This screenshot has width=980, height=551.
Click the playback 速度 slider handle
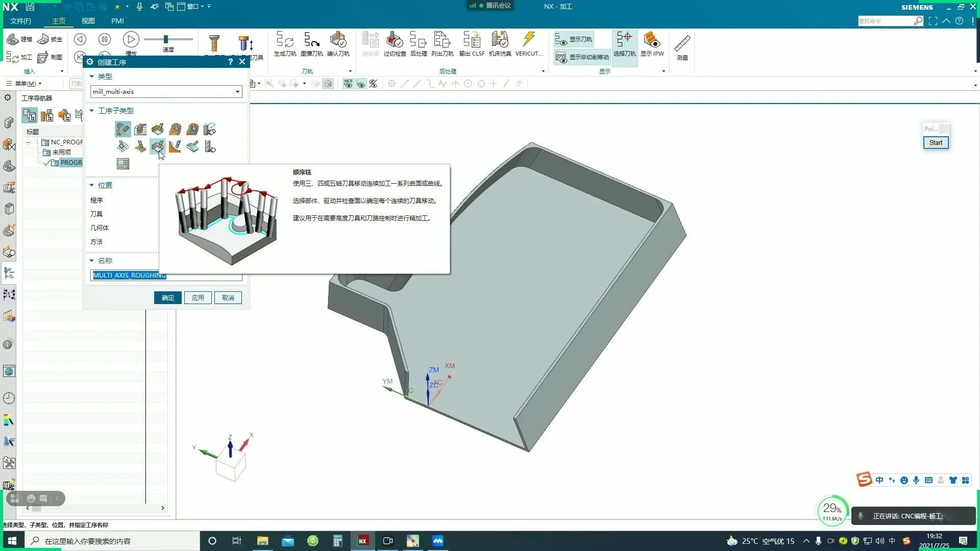click(x=165, y=39)
